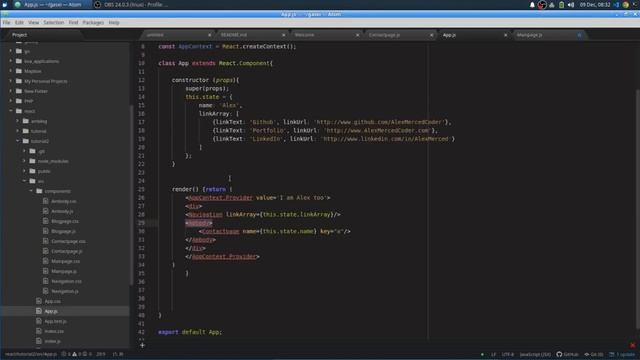Click the 1 update status button
Viewport: 640px width, 360px height.
(x=622, y=354)
